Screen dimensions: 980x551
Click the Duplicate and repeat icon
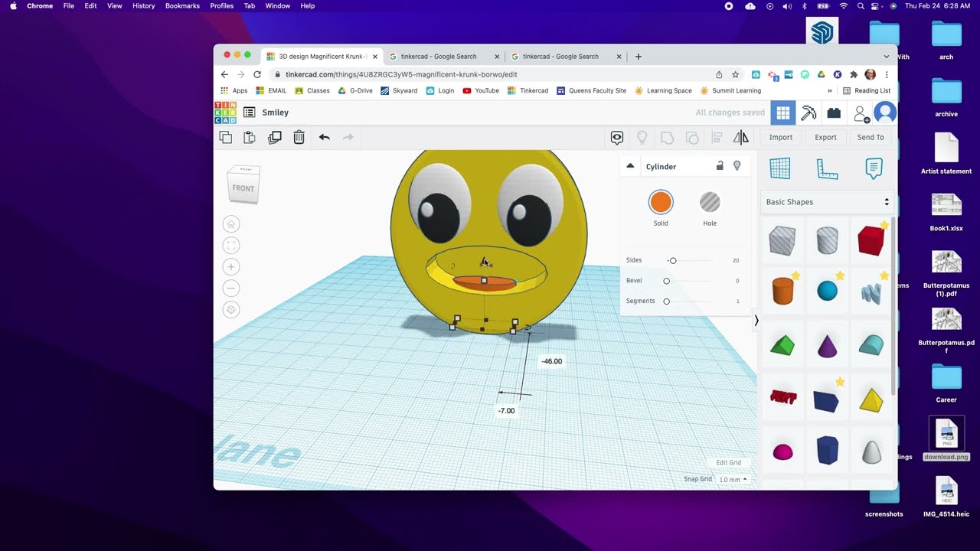tap(275, 137)
